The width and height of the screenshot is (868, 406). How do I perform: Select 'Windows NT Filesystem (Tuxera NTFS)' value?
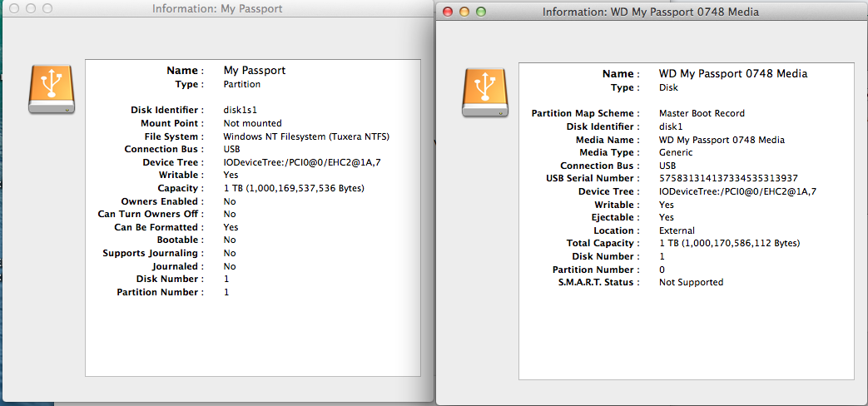[x=306, y=136]
